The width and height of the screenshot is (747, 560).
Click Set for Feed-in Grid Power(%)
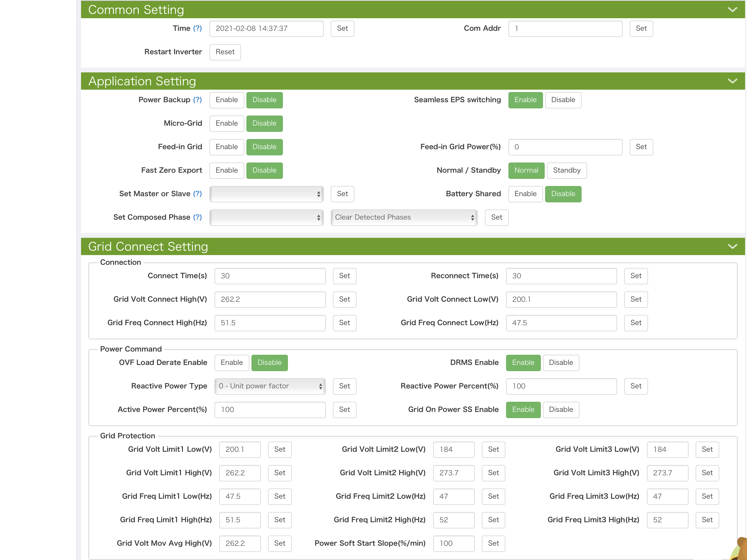[x=641, y=147]
